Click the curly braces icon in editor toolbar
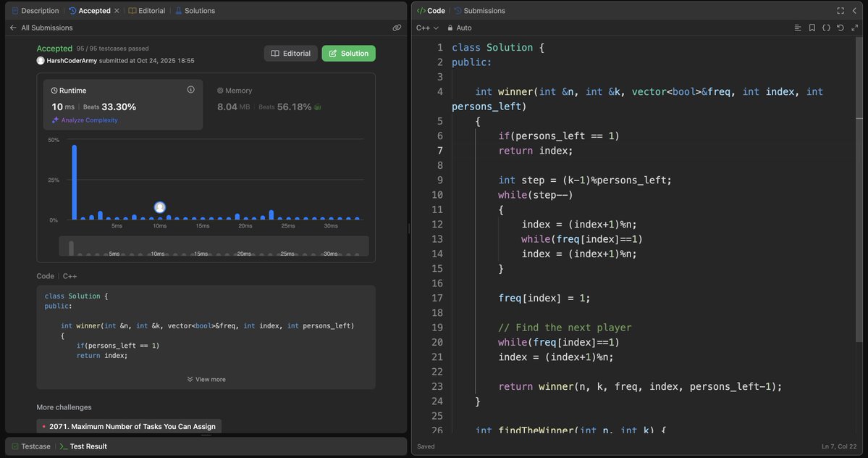 [x=826, y=28]
